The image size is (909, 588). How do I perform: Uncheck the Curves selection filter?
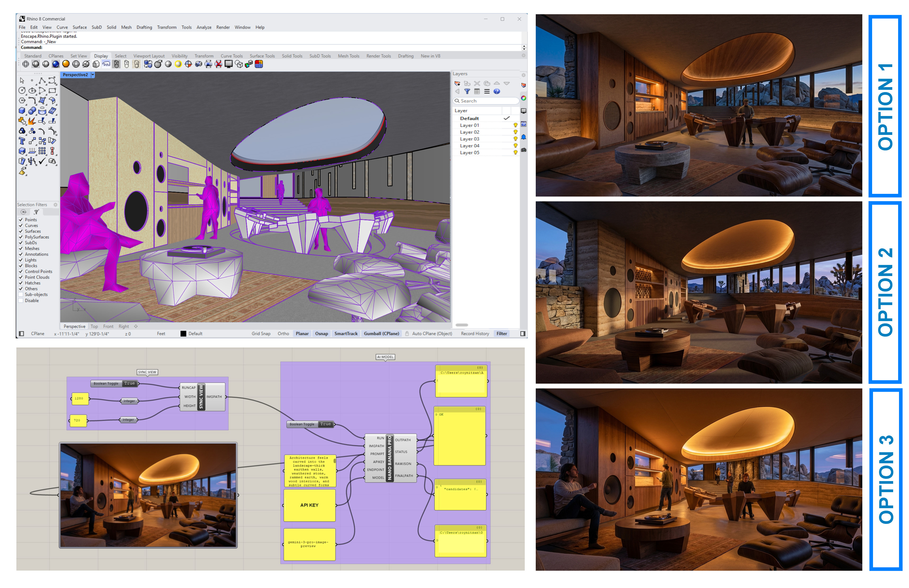coord(21,226)
